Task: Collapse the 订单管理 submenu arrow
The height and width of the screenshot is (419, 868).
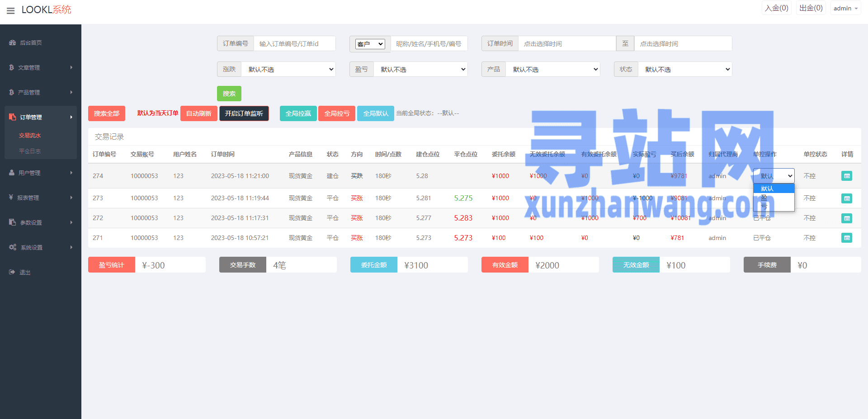Action: [x=71, y=117]
